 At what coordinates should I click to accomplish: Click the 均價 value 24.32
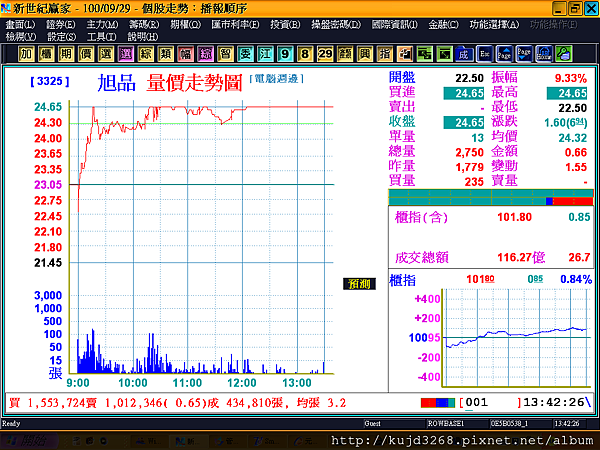click(x=572, y=138)
